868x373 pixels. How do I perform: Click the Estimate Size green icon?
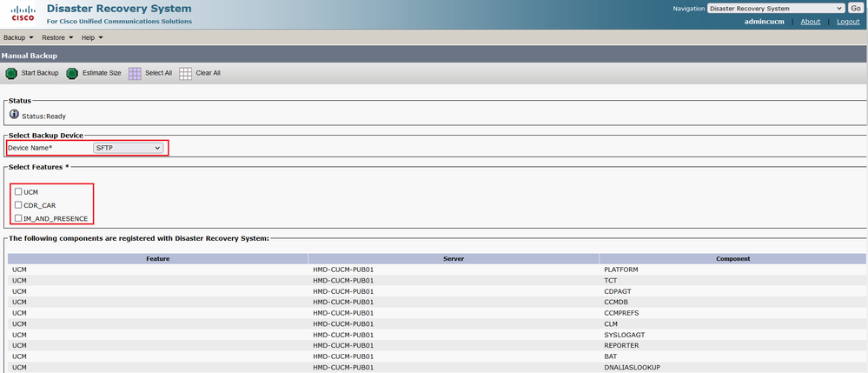point(72,73)
